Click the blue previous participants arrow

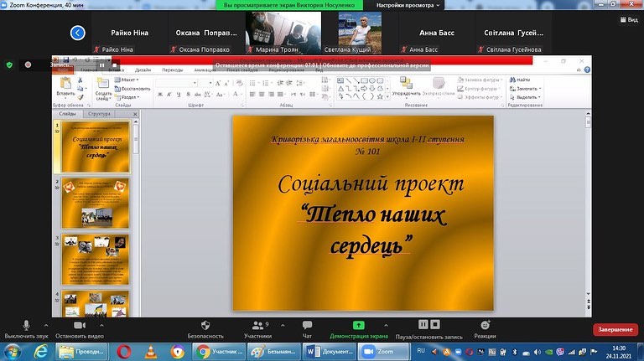[78, 33]
